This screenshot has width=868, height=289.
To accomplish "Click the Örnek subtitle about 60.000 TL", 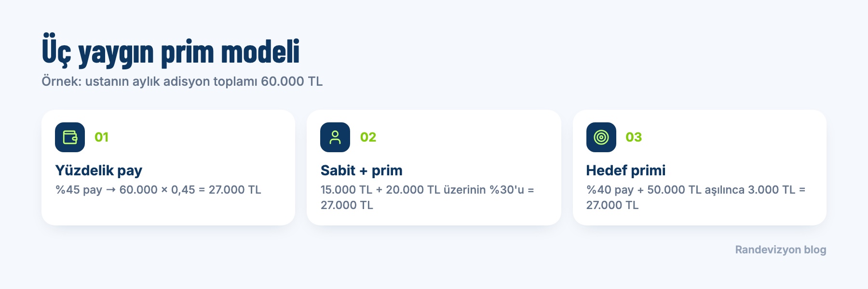I will 182,81.
